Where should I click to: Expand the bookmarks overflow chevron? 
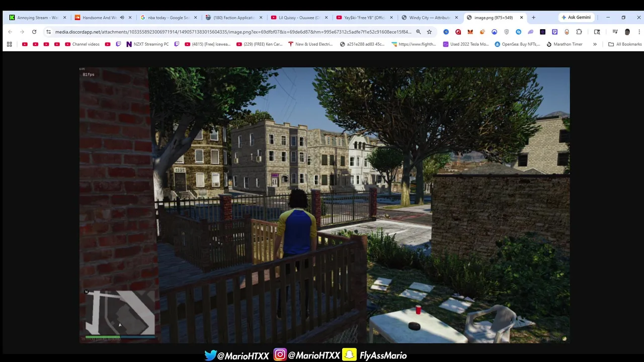pyautogui.click(x=595, y=44)
